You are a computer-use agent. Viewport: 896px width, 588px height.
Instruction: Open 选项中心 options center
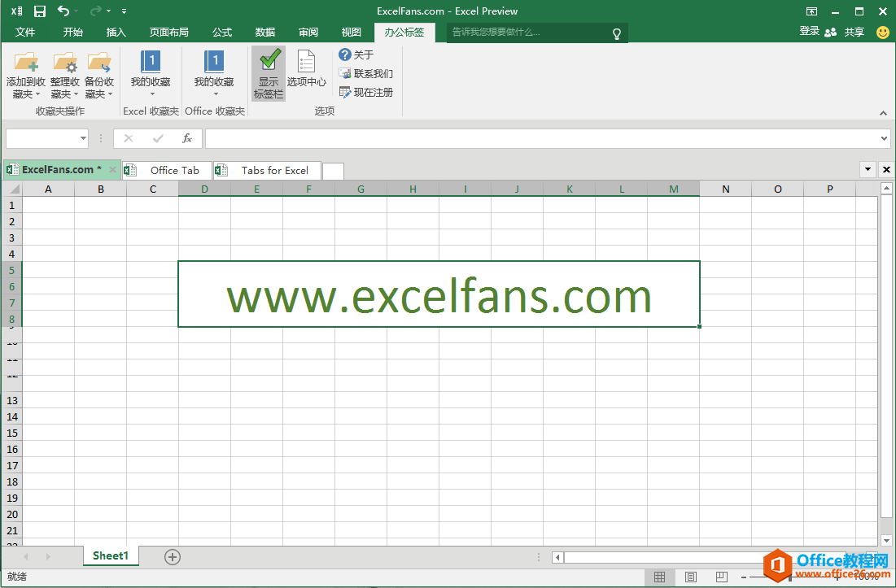[x=306, y=69]
